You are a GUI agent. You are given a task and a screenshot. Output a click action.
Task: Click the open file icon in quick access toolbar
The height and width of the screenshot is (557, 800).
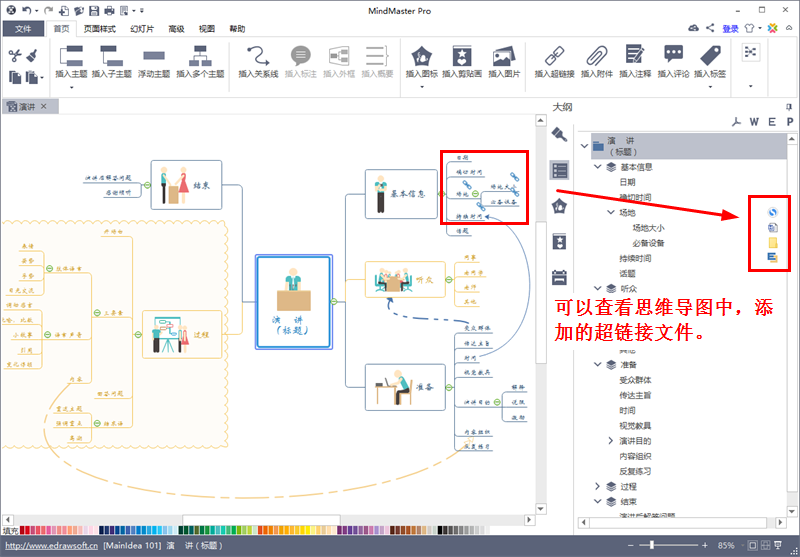click(79, 11)
